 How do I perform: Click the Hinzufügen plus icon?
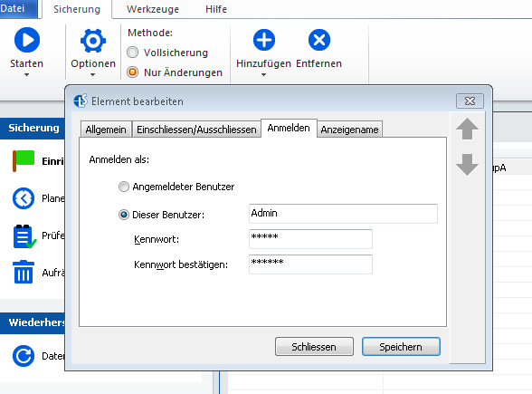pos(264,40)
